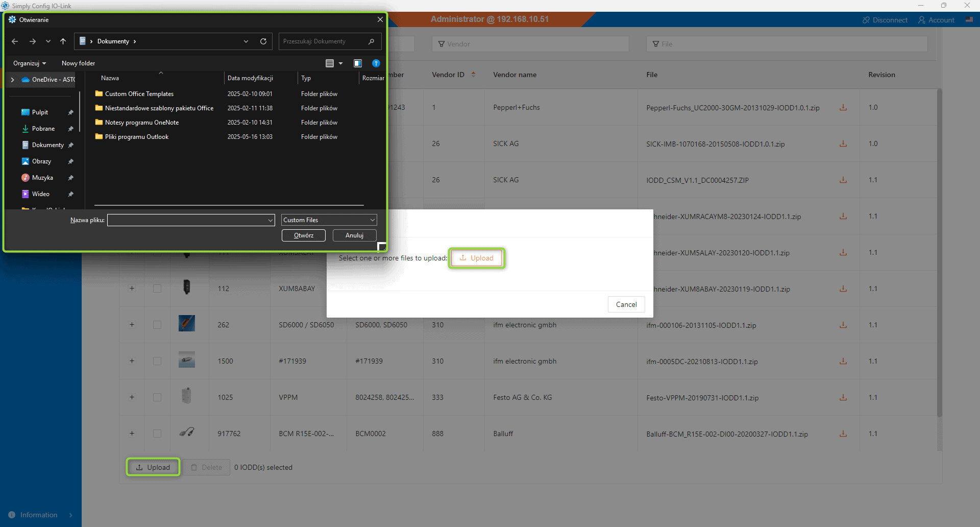Click the Vendor ID sort arrow icon
Screen dimensions: 980x527
[474, 75]
